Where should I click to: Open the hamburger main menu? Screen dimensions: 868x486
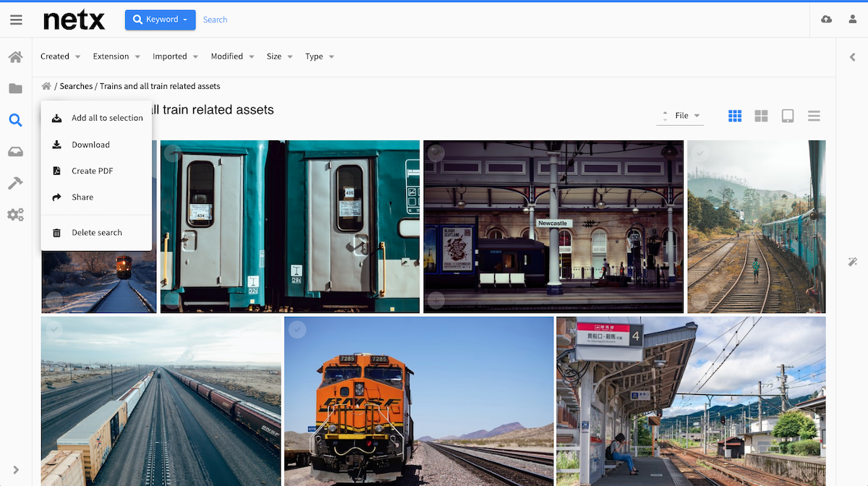(x=16, y=20)
